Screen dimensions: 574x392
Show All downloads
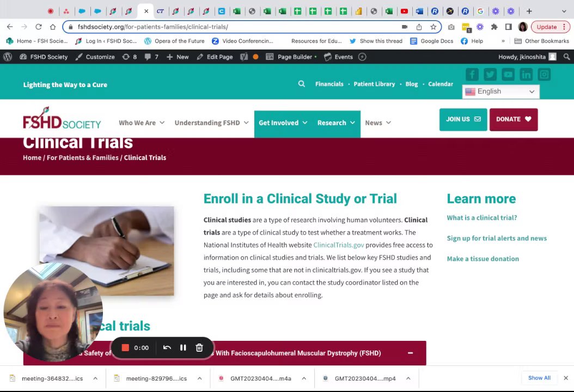[539, 378]
